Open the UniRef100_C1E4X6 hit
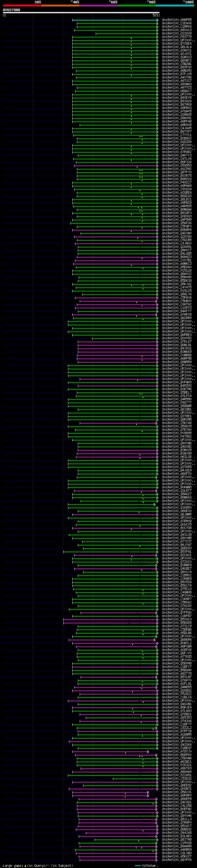Screen dimensions: 197x868 click(176, 24)
